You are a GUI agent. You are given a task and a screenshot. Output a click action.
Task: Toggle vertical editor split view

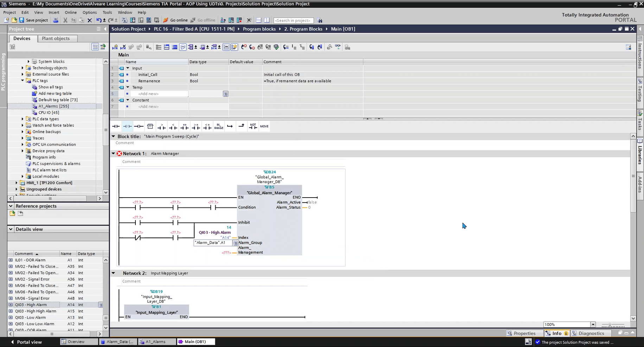coord(267,20)
